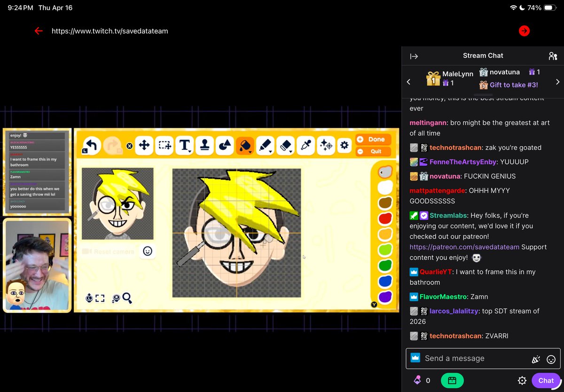This screenshot has height=392, width=564.
Task: Select the Shapes tool
Action: tap(225, 145)
